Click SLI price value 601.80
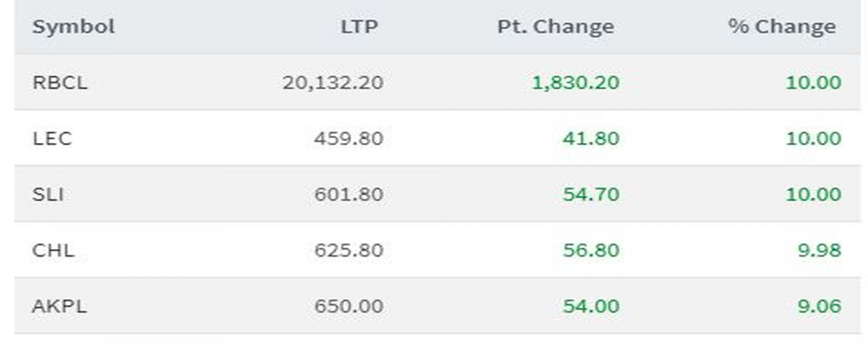This screenshot has height=347, width=868. coord(348,194)
